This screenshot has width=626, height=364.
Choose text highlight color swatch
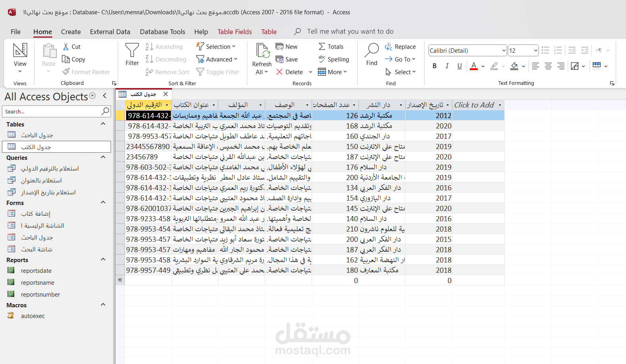tap(494, 66)
